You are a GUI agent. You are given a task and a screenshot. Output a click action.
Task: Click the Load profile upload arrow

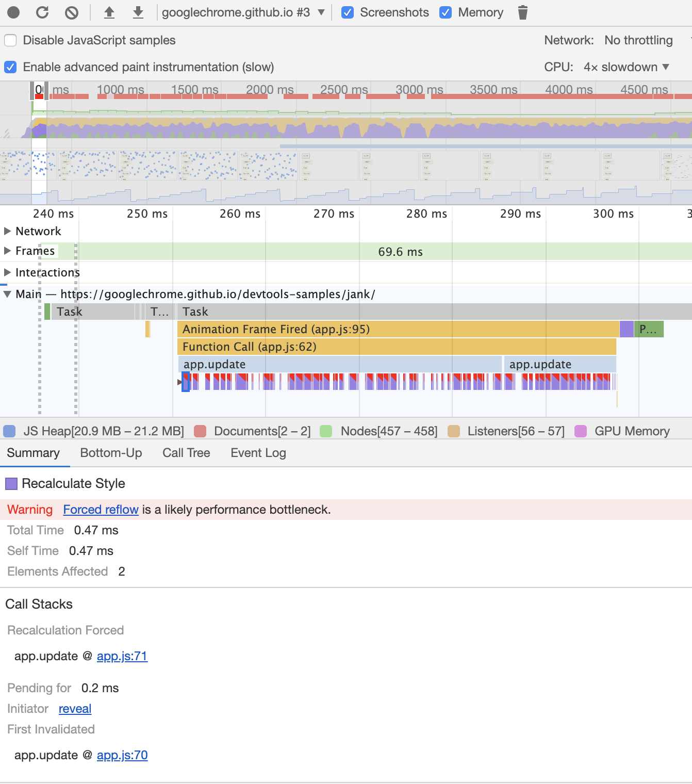pyautogui.click(x=109, y=12)
